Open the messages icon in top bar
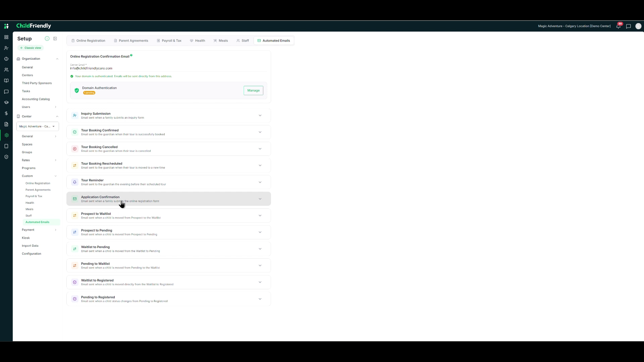The height and width of the screenshot is (362, 644). click(628, 26)
